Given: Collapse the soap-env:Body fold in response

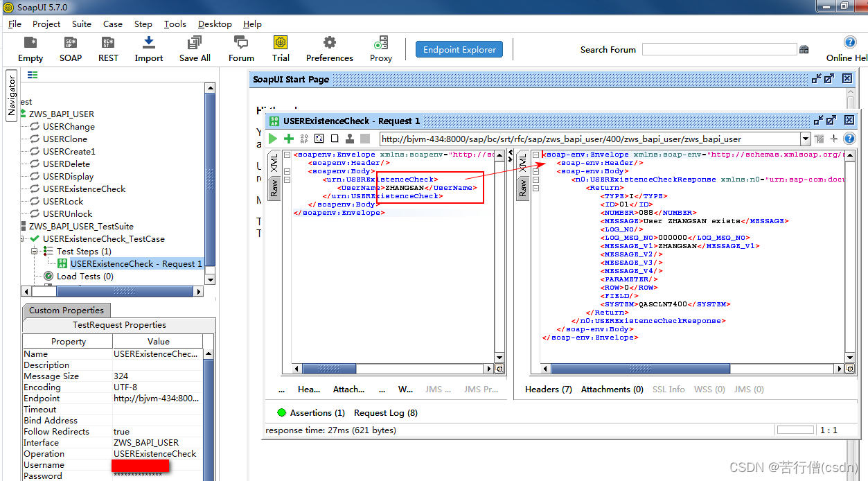Looking at the screenshot, I should (x=535, y=171).
